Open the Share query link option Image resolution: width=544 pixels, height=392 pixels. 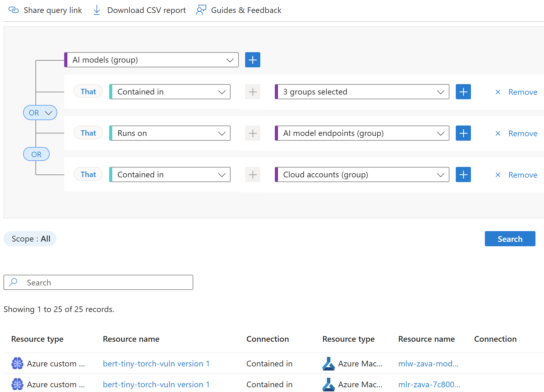[45, 10]
